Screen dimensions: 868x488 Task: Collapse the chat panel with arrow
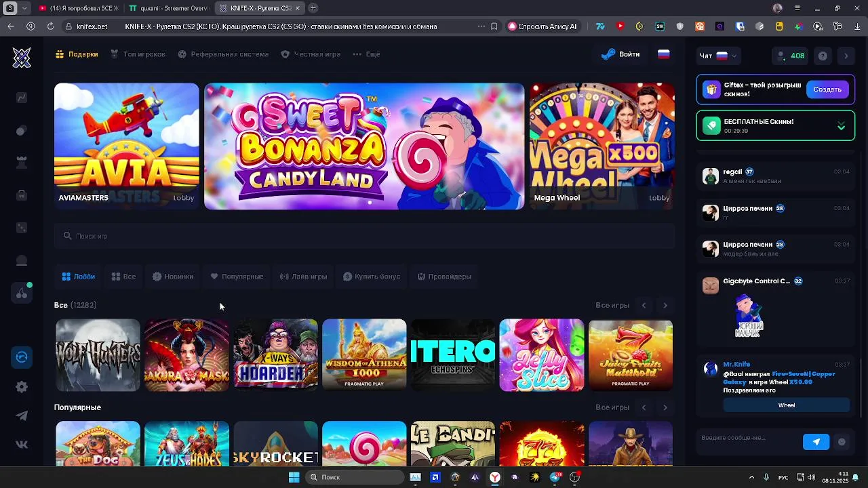pos(846,56)
